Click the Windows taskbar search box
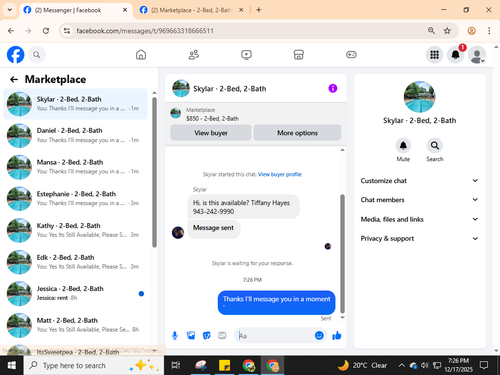Image resolution: width=500 pixels, height=375 pixels. coord(94,365)
